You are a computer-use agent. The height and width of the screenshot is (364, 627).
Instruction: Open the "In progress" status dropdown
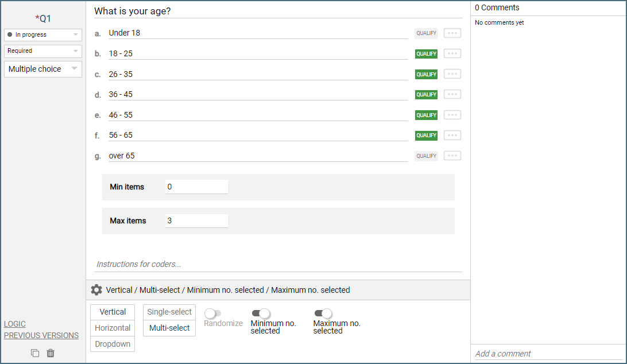click(x=43, y=35)
